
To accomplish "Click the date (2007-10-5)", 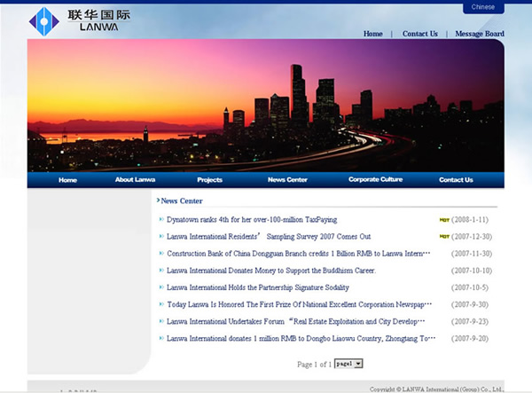I will coord(470,287).
